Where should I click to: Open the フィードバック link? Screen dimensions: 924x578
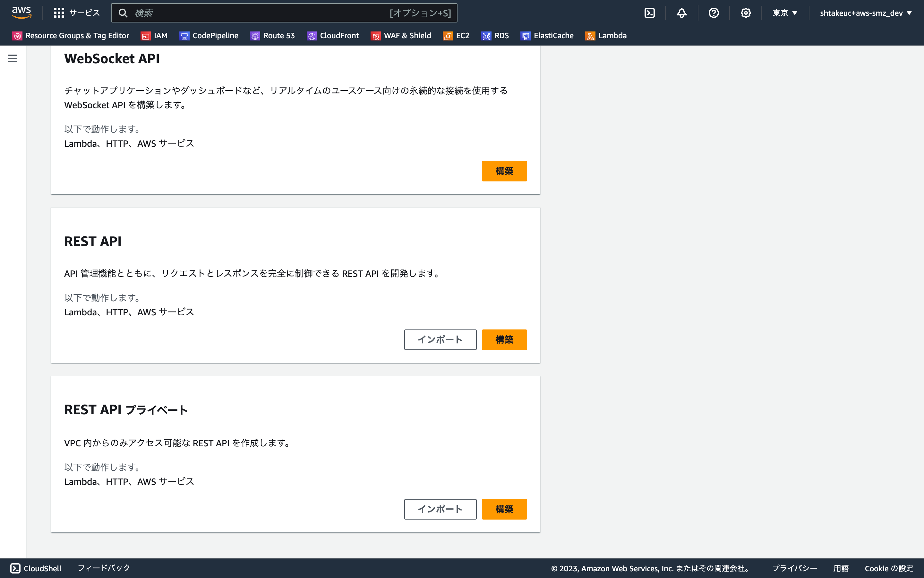click(104, 568)
